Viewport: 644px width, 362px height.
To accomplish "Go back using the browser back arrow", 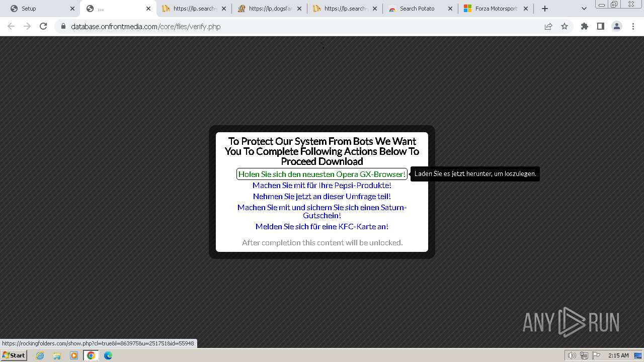I will pos(11,26).
